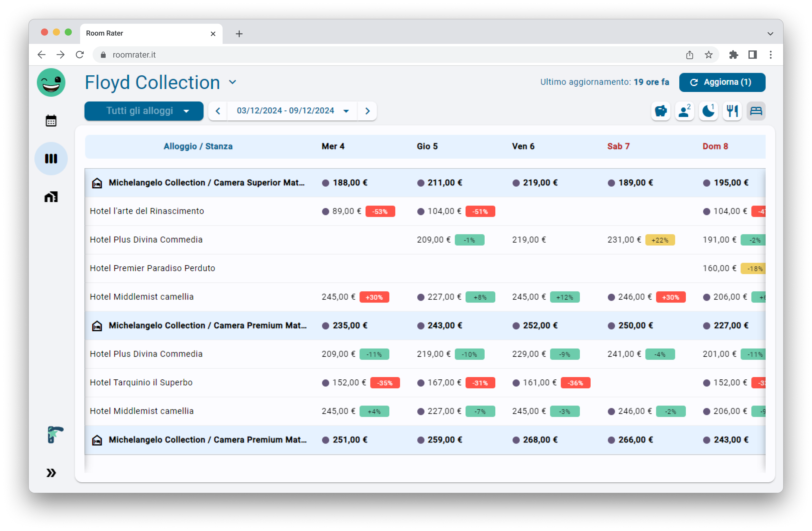Toggle the meal plan fork-knife filter
This screenshot has width=812, height=531.
coord(732,111)
